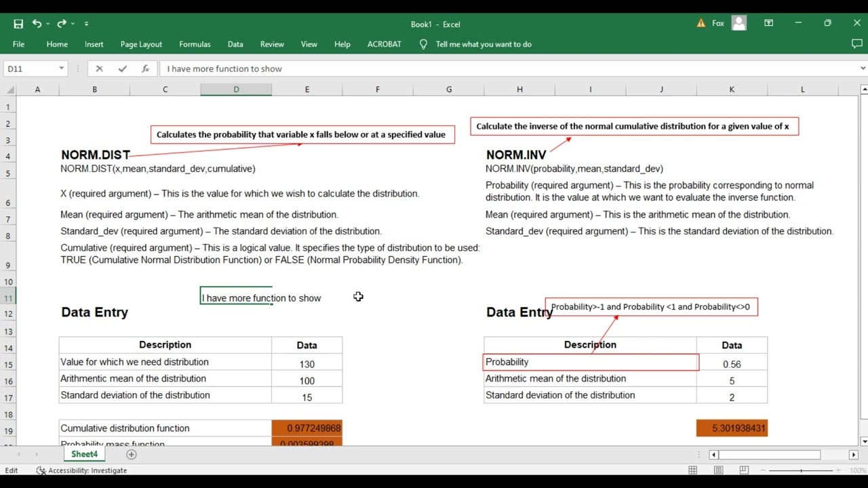Click the NORM.INV heading
The image size is (868, 488).
click(516, 155)
